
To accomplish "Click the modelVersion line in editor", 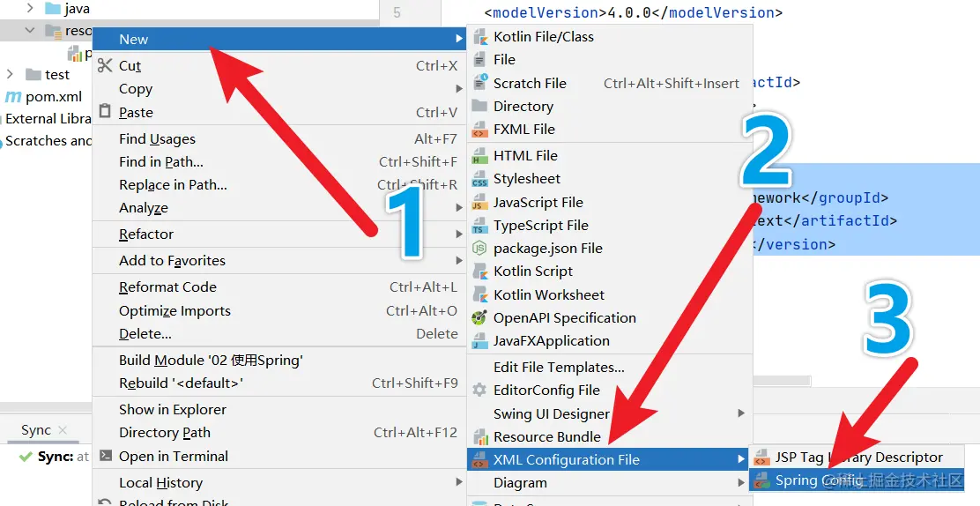I will [633, 12].
